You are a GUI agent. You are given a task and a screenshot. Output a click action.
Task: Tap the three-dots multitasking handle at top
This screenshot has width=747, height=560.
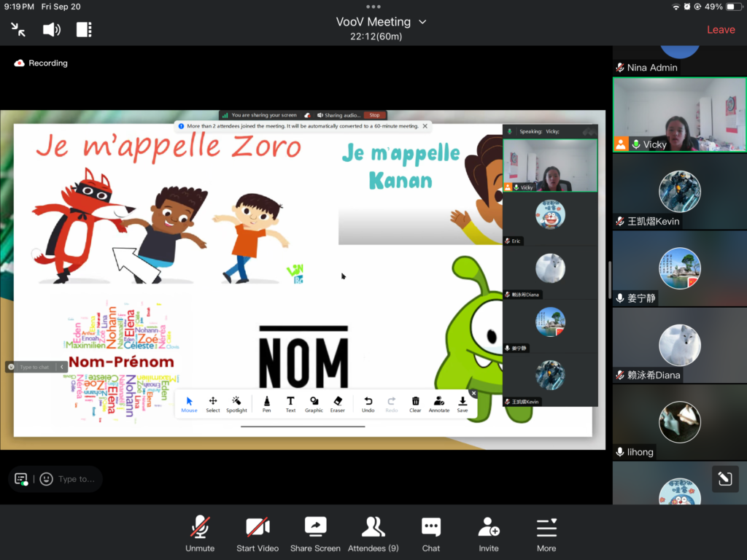[x=373, y=7]
